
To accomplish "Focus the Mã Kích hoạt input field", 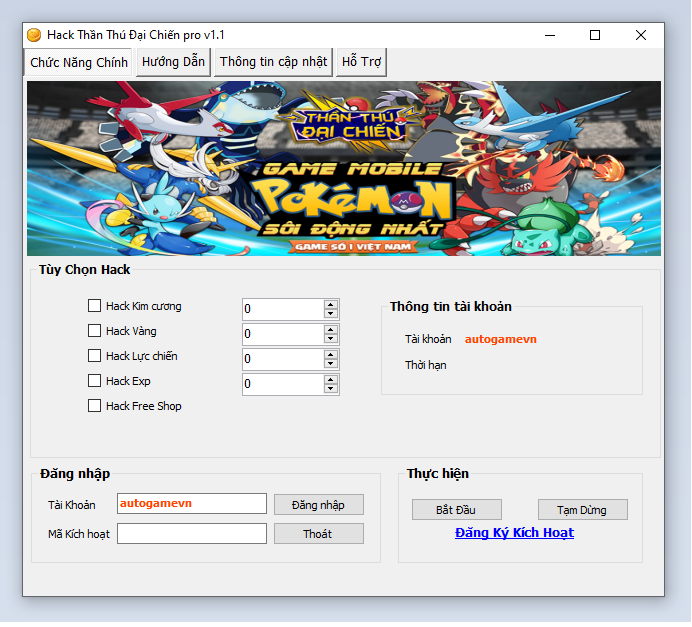I will tap(192, 534).
